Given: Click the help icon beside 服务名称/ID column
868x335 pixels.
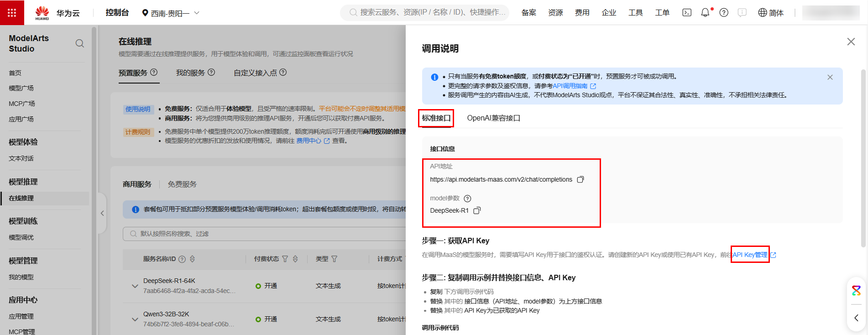Looking at the screenshot, I should tap(182, 259).
